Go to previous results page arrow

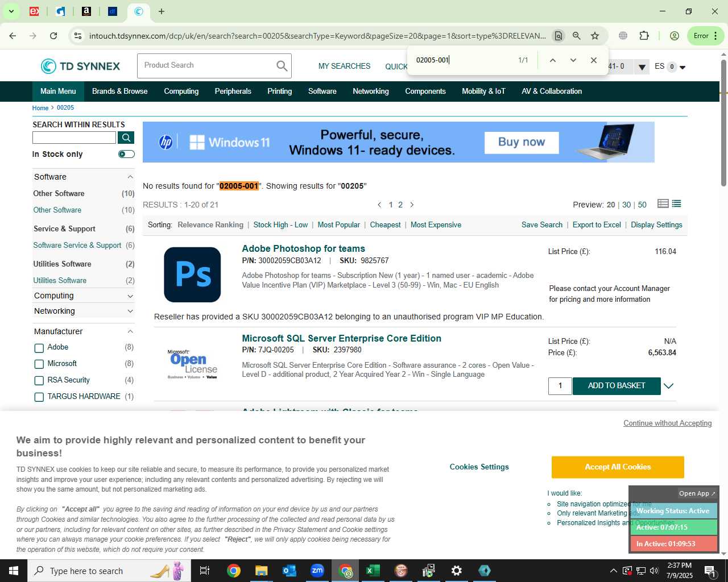click(379, 205)
